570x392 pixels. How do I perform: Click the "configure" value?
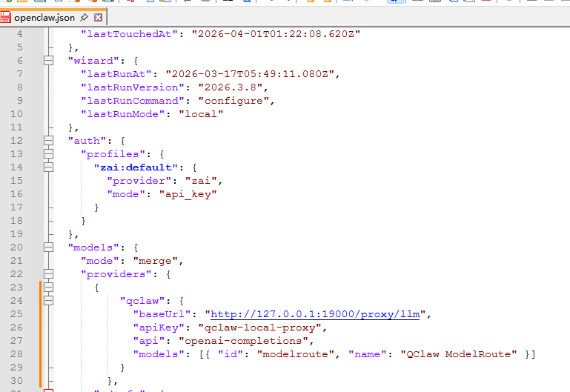coord(233,100)
